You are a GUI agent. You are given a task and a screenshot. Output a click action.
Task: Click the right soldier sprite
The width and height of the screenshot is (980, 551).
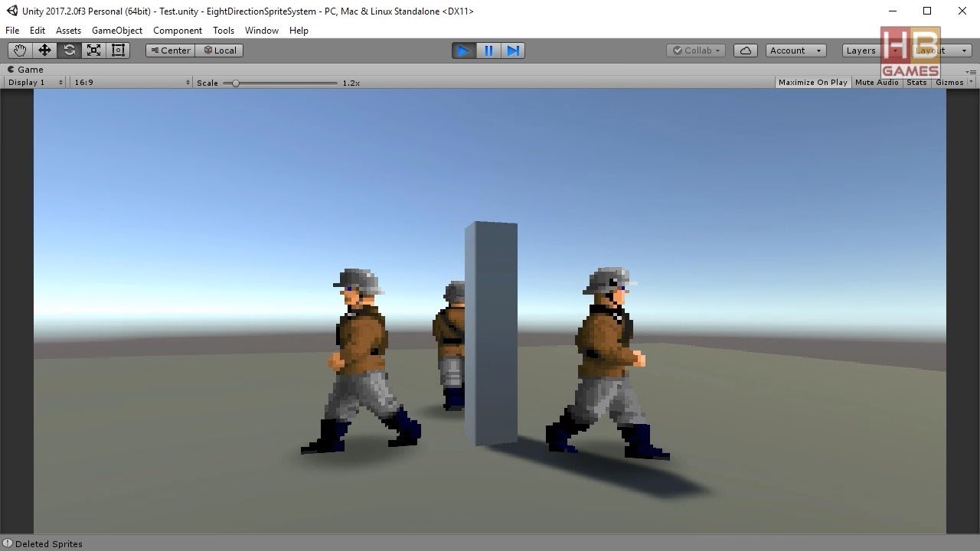click(607, 364)
